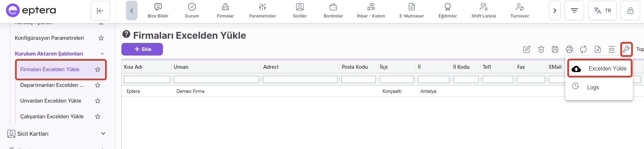Expand the Sicil Kartları menu
This screenshot has width=644, height=149.
tap(103, 134)
